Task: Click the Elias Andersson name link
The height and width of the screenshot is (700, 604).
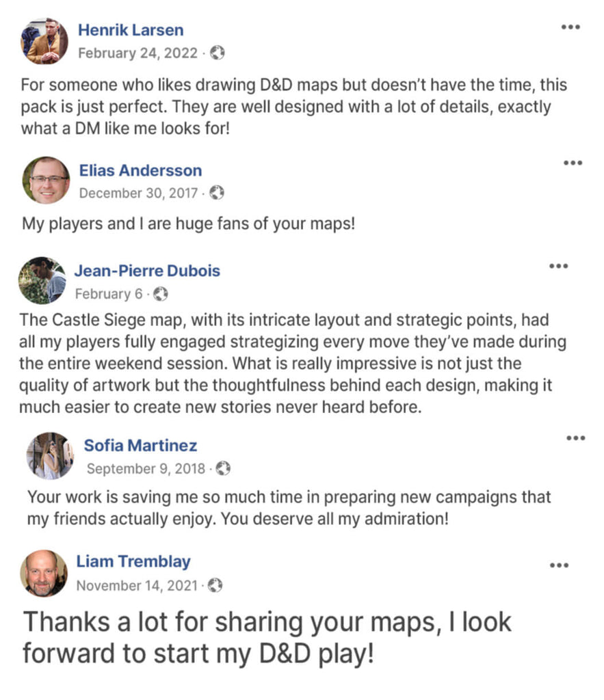Action: [140, 170]
